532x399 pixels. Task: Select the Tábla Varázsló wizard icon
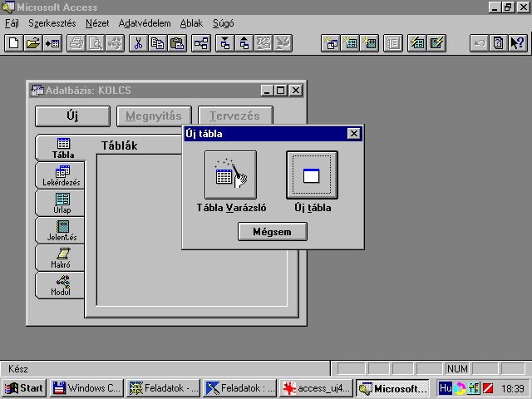[x=230, y=175]
